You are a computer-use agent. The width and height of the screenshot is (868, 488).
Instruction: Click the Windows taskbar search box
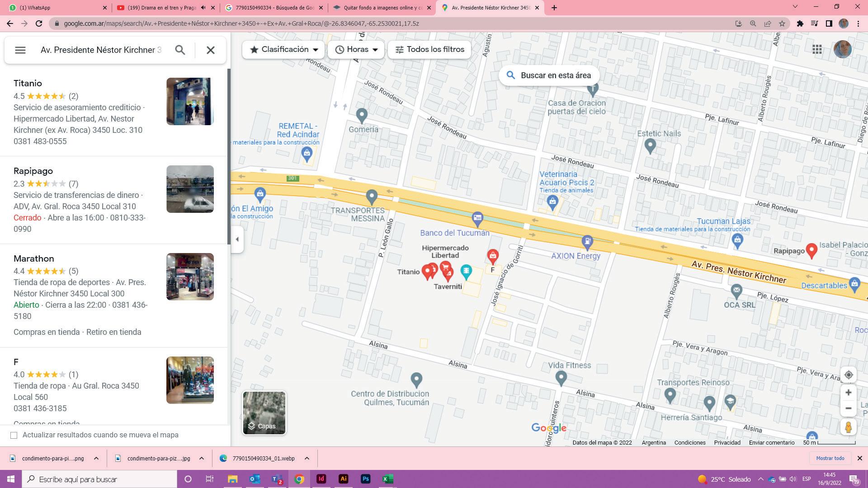click(x=99, y=479)
